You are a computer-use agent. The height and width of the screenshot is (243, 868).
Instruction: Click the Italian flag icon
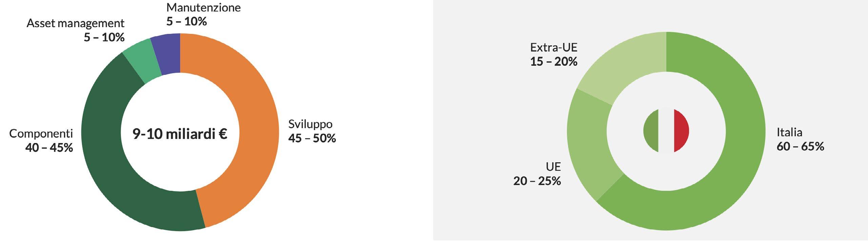666,131
